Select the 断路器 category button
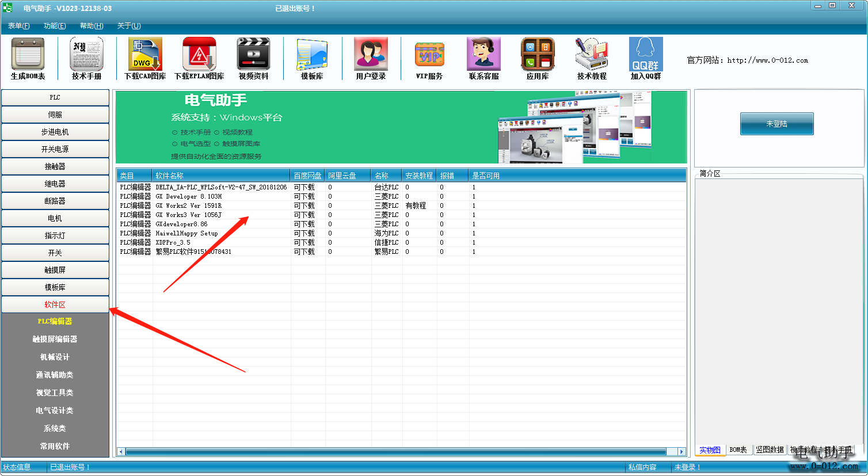 tap(55, 201)
